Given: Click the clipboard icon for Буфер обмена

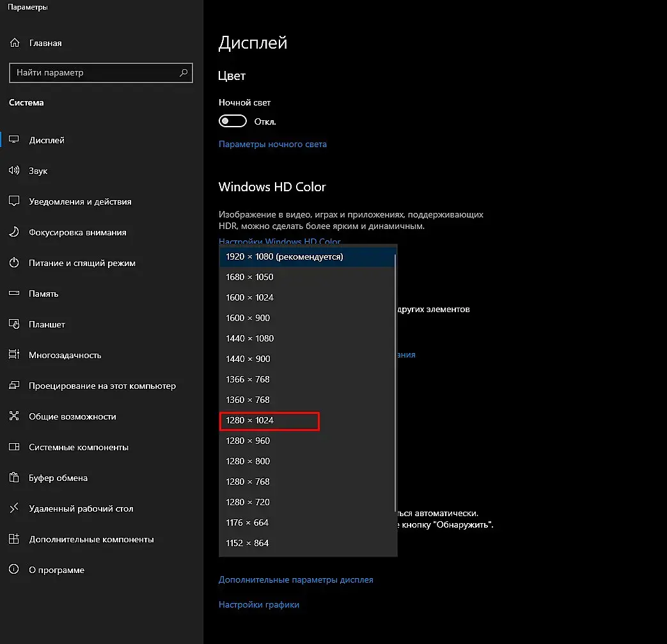Looking at the screenshot, I should click(x=14, y=477).
